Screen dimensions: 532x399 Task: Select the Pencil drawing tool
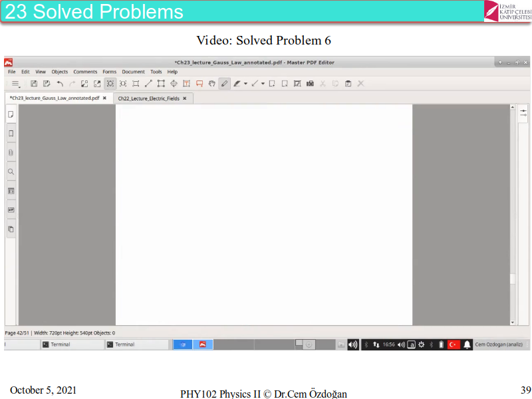(224, 84)
